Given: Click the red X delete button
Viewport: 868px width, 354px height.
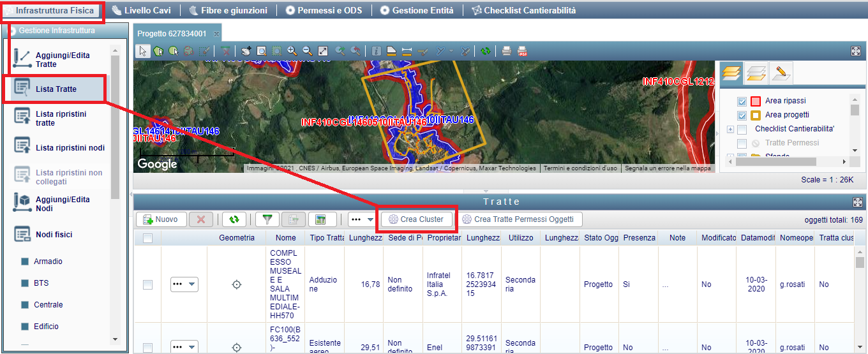Looking at the screenshot, I should coord(201,219).
